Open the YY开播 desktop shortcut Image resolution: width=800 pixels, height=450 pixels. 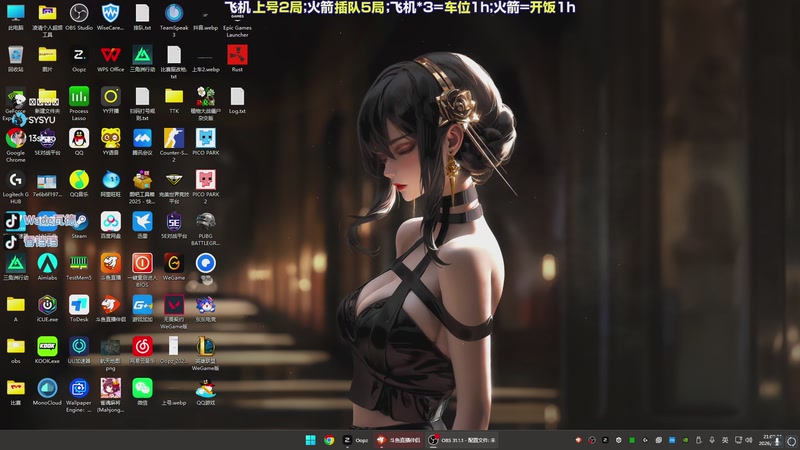[110, 100]
